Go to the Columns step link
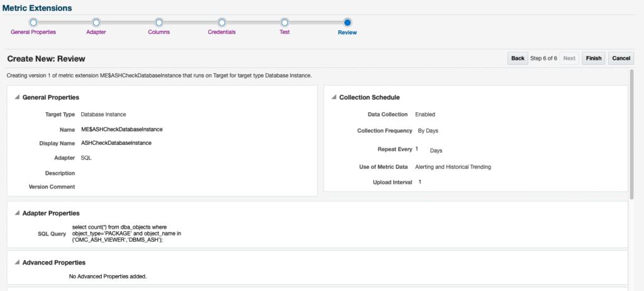The width and height of the screenshot is (644, 291). coord(159,32)
